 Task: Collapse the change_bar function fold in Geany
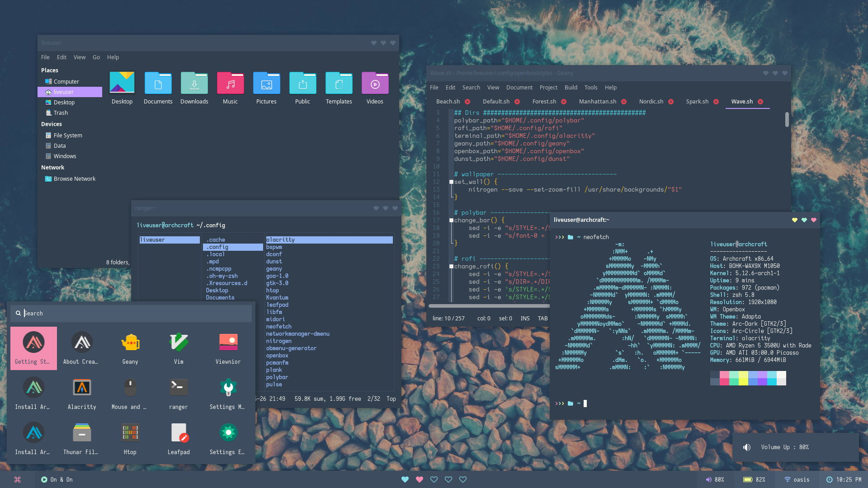click(x=451, y=221)
